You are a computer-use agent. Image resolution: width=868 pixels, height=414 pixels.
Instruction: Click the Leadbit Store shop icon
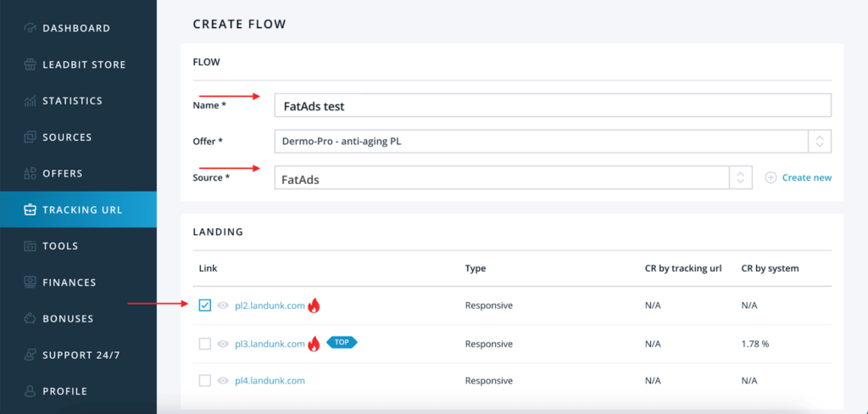pyautogui.click(x=30, y=64)
